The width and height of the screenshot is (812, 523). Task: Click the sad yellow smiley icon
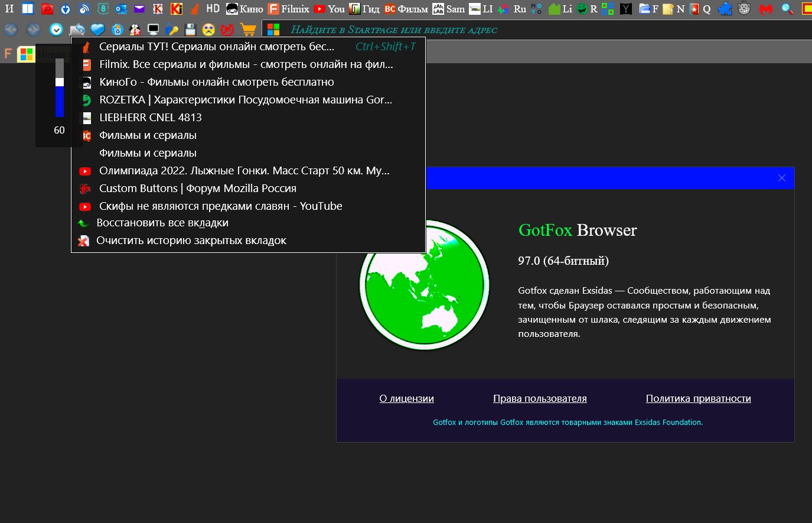pyautogui.click(x=208, y=30)
